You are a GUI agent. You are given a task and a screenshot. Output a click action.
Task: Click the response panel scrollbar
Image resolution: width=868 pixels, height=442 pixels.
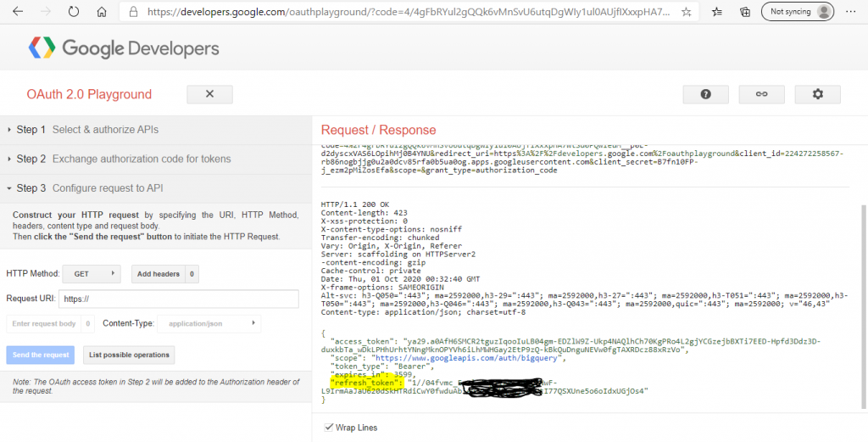pos(863,306)
